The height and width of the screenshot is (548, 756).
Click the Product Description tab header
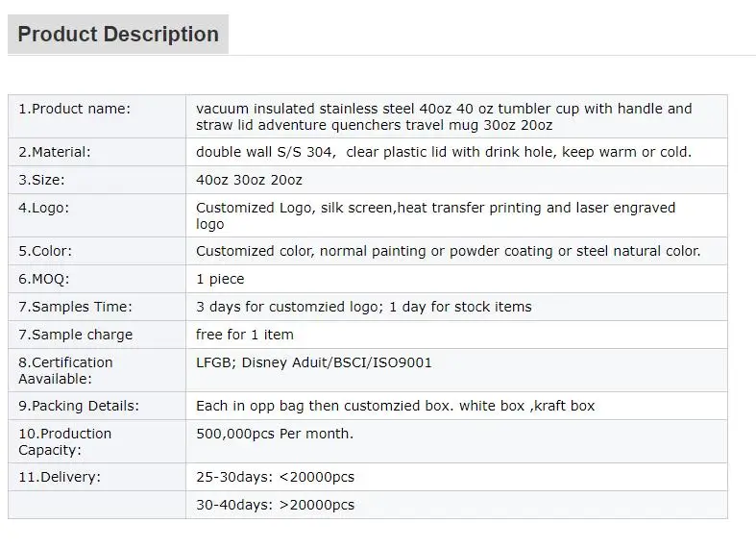point(118,35)
